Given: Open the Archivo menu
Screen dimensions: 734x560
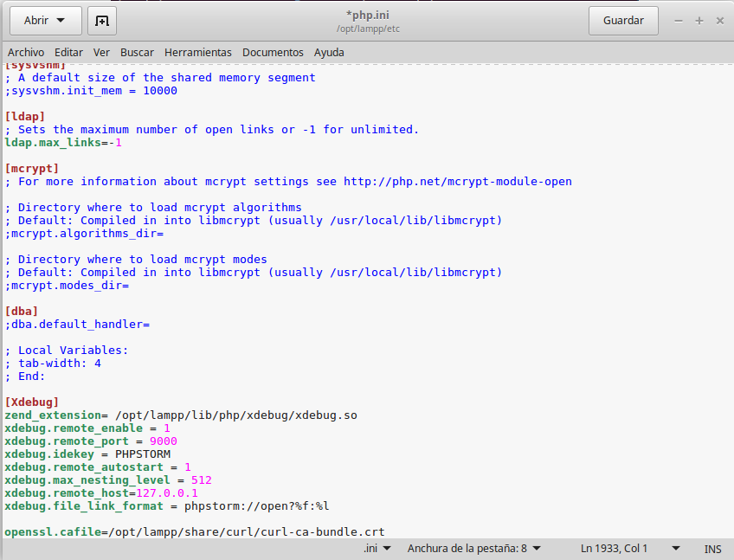Looking at the screenshot, I should coord(26,53).
